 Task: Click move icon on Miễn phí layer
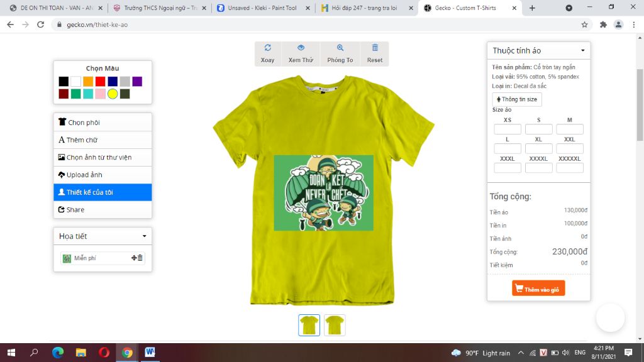[x=134, y=258]
